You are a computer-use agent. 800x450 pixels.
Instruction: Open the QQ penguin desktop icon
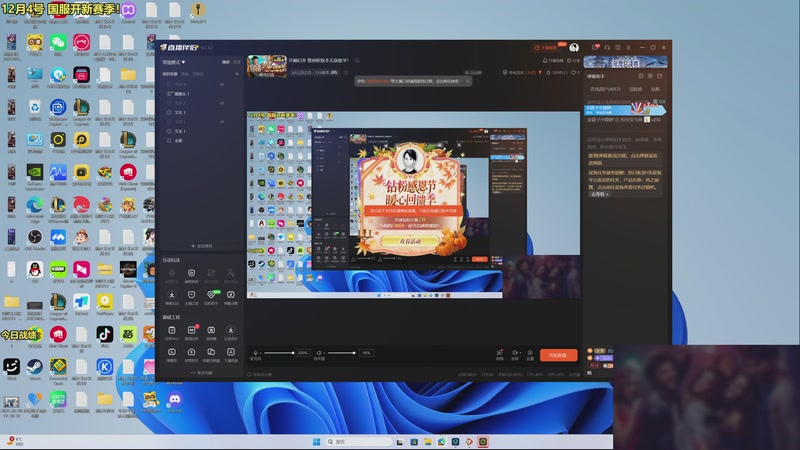pyautogui.click(x=35, y=270)
